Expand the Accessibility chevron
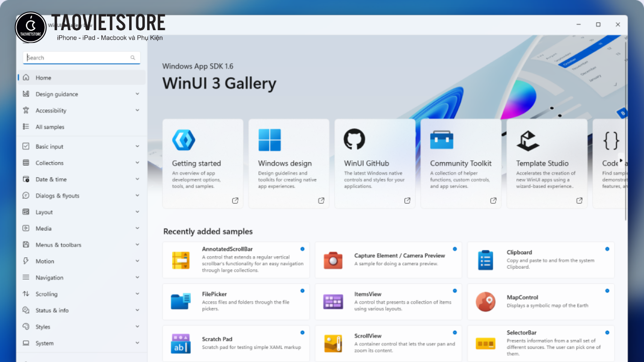Viewport: 644px width, 362px height. point(137,110)
